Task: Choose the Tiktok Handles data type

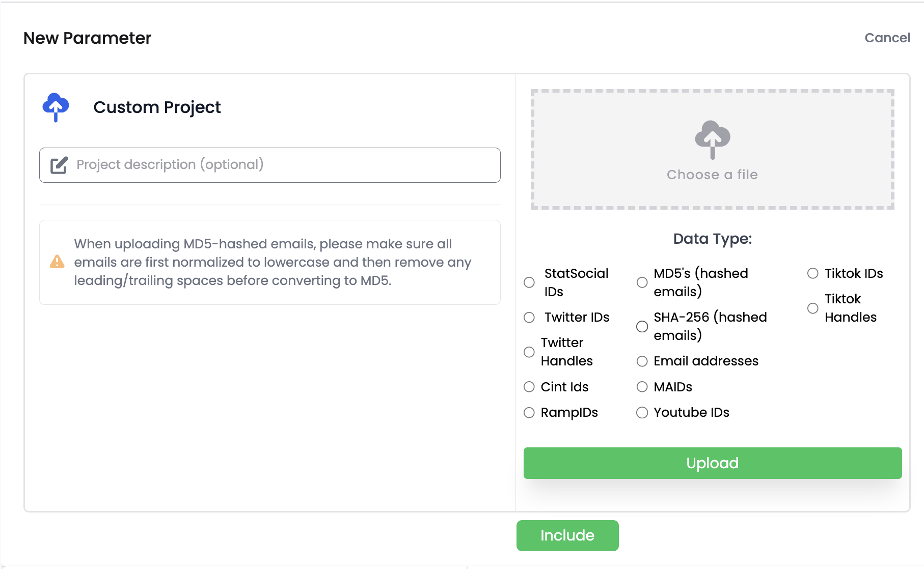Action: 813,308
